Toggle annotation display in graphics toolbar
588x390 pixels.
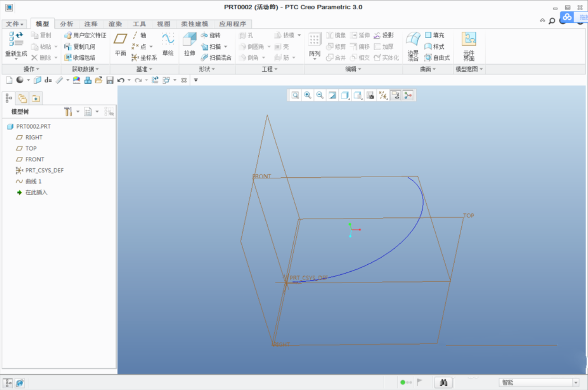tap(395, 95)
